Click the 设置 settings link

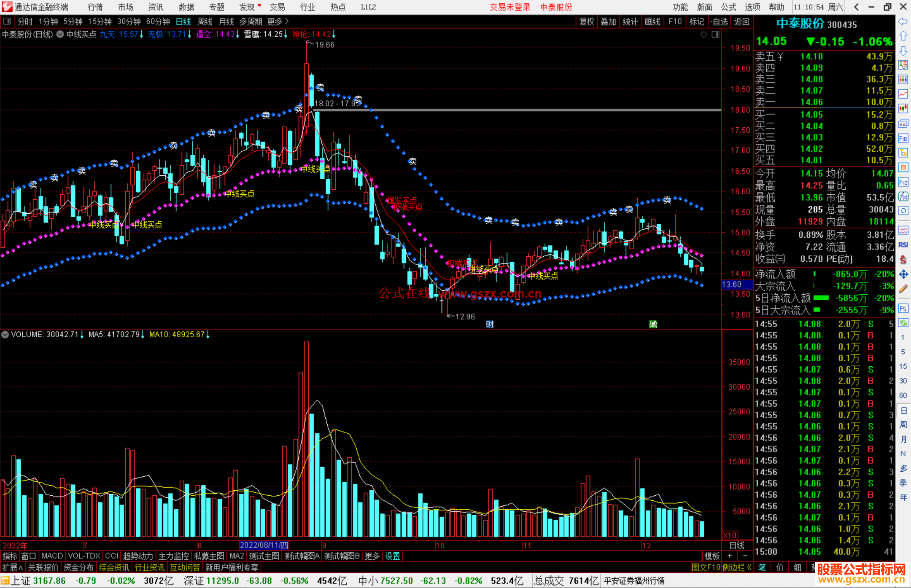(392, 556)
